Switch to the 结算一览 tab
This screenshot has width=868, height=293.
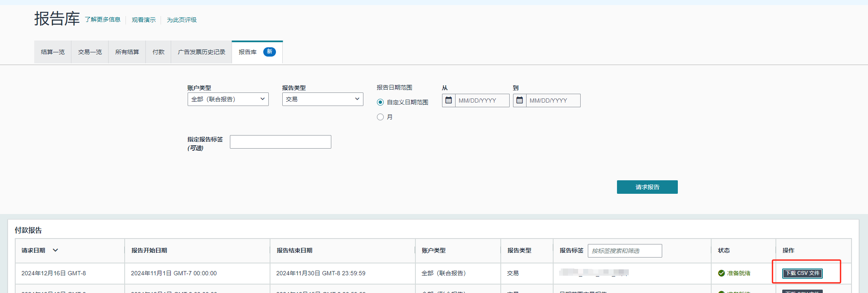click(53, 52)
